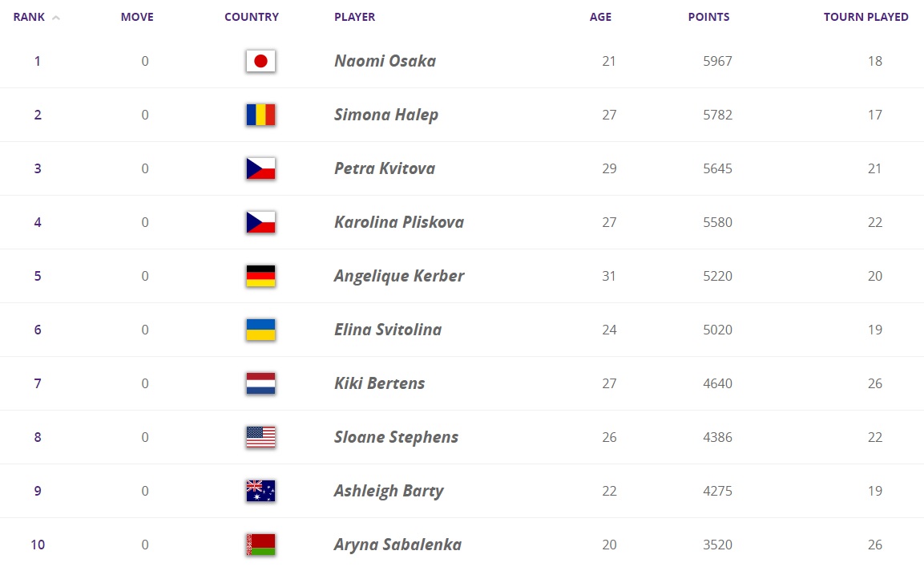Click the Australia flag icon

coord(260,491)
